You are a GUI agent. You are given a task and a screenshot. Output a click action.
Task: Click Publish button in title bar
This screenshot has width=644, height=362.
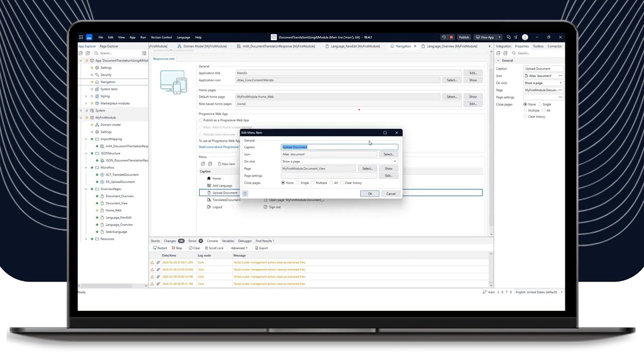point(464,37)
